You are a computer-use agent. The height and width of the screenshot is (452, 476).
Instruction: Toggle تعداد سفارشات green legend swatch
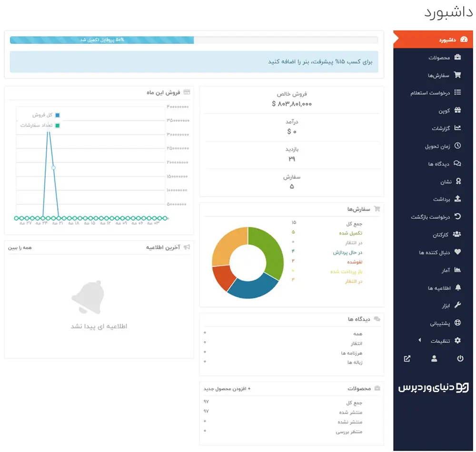(x=58, y=125)
